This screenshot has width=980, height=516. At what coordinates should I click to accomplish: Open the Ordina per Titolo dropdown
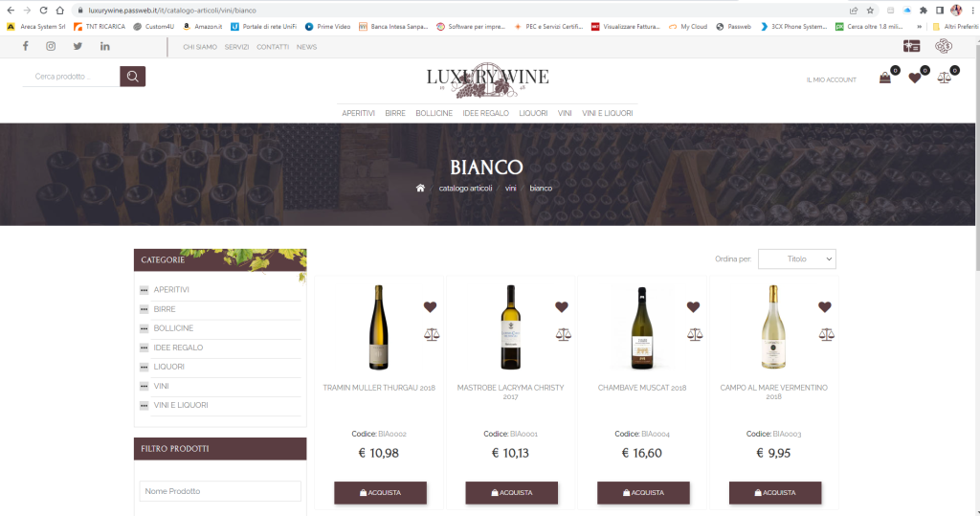[x=797, y=258]
